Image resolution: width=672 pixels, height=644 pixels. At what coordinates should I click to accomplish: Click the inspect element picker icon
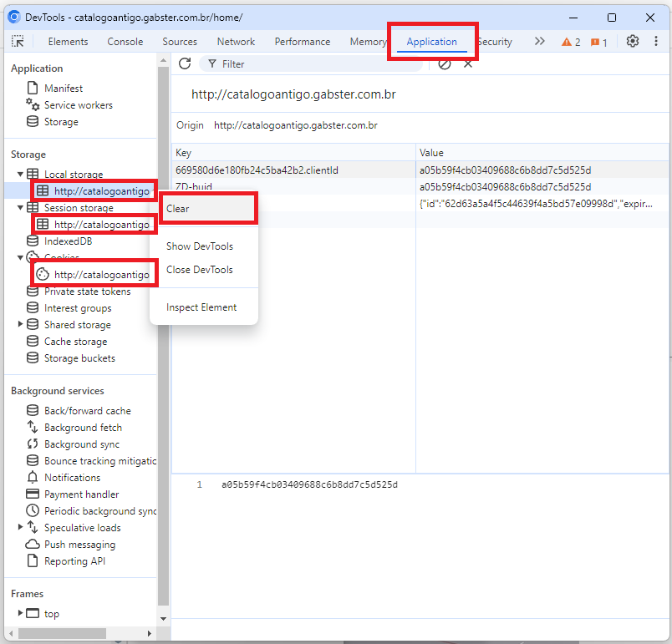18,42
